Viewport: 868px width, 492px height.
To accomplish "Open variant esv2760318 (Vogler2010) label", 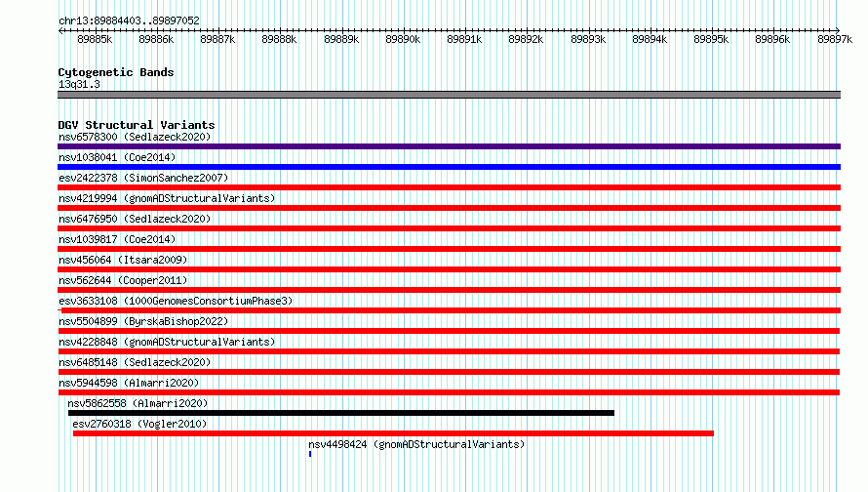I will click(x=139, y=424).
